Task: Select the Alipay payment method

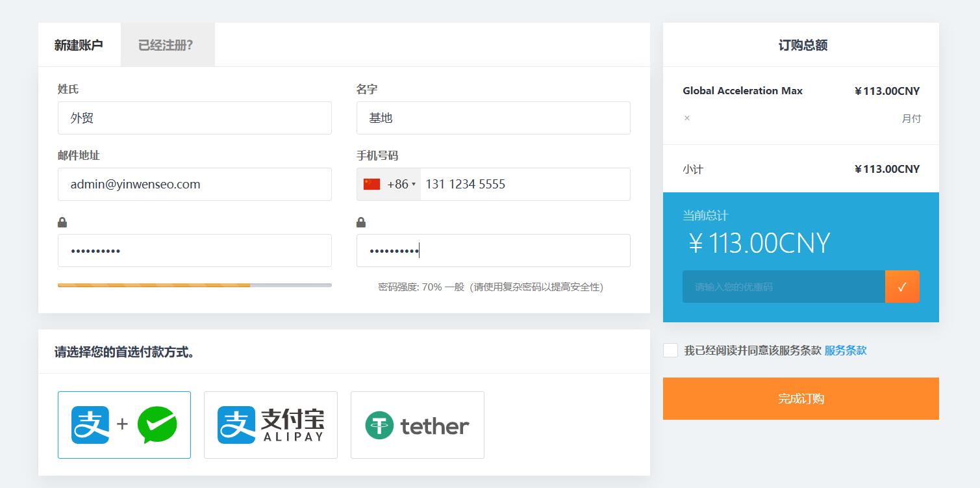Action: pos(271,425)
